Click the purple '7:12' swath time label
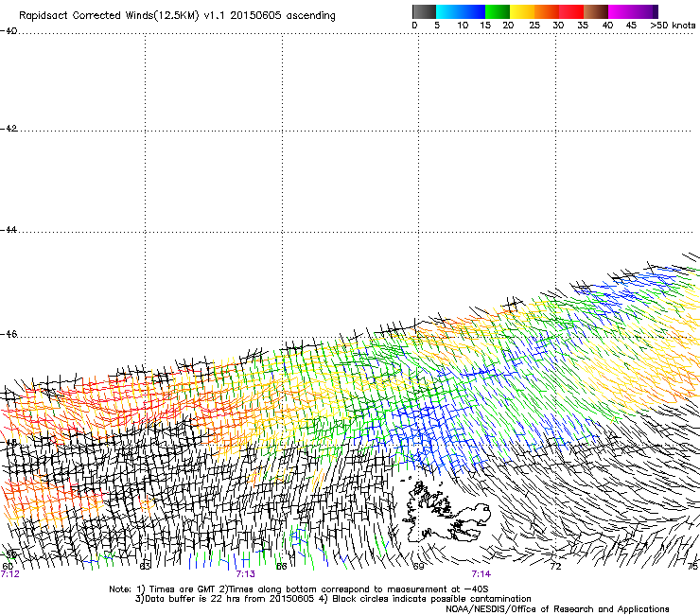 pos(9,574)
